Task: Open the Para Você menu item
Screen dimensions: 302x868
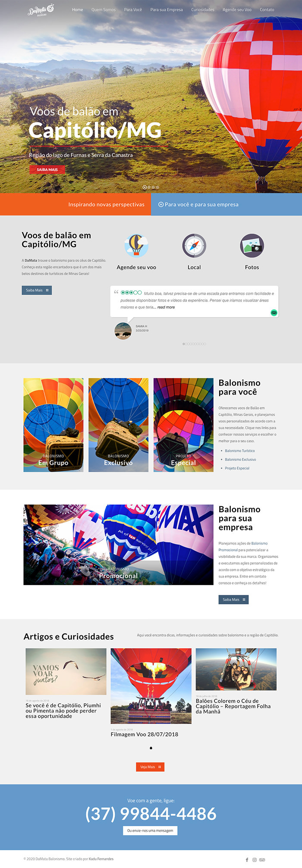Action: 133,9
